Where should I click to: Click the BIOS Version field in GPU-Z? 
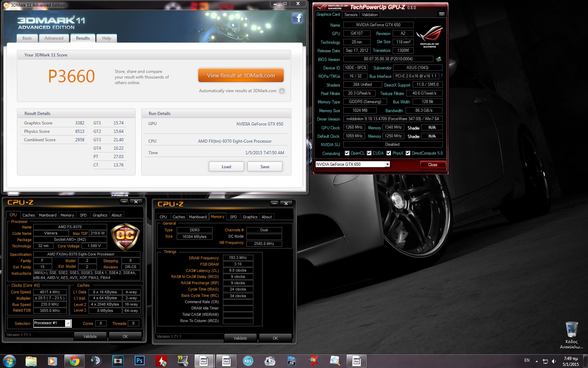pos(388,59)
